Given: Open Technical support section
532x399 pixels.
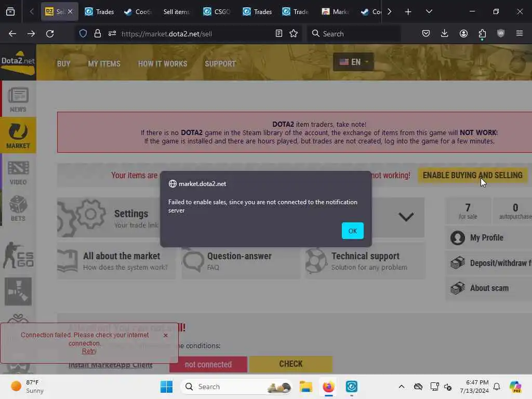Looking at the screenshot, I should pyautogui.click(x=365, y=261).
